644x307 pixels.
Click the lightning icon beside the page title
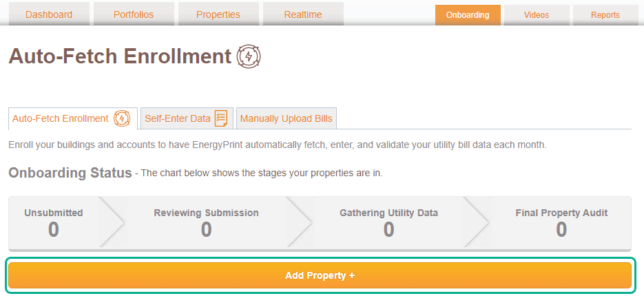pos(249,56)
